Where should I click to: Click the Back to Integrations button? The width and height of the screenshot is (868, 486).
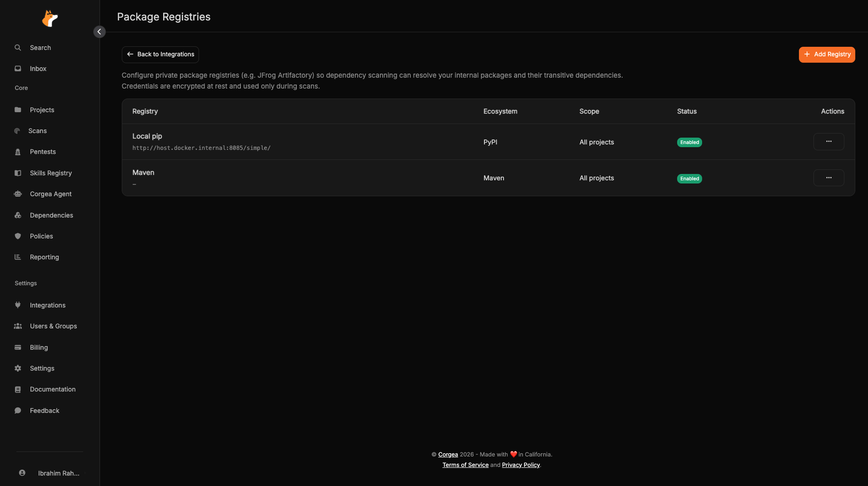160,55
